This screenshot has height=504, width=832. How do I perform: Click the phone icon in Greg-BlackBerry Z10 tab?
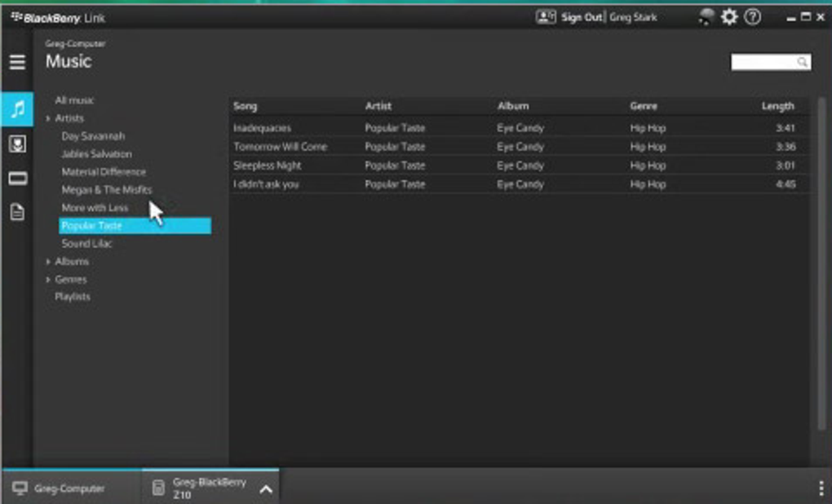click(158, 488)
